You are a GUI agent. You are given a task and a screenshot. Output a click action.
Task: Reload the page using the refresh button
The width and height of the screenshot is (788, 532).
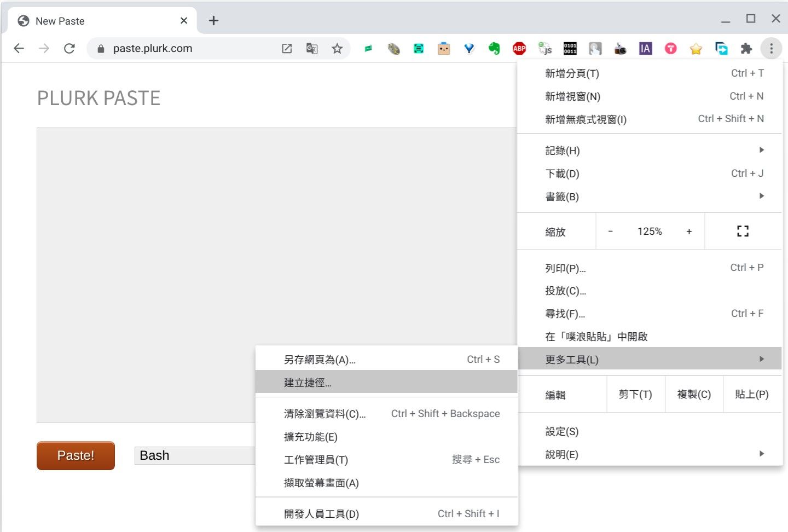point(69,49)
